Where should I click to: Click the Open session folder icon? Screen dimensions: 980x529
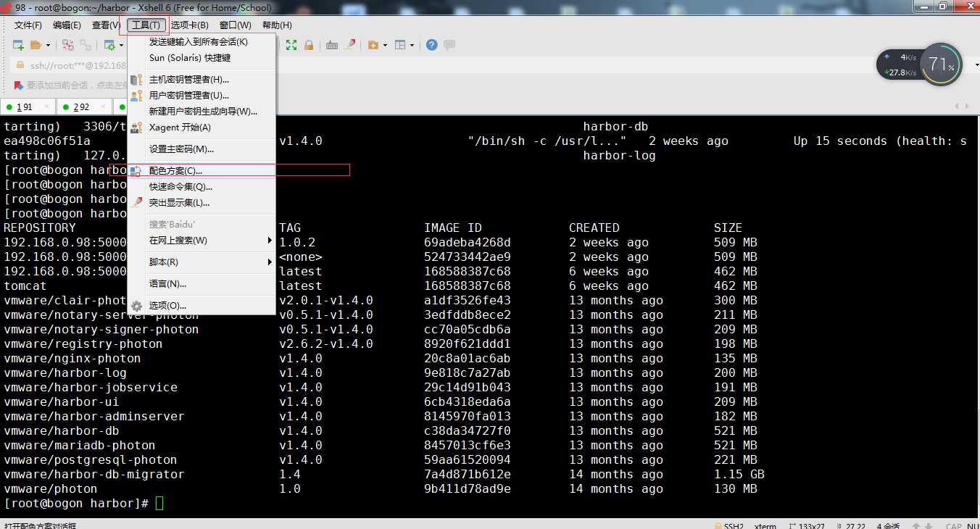pyautogui.click(x=36, y=45)
